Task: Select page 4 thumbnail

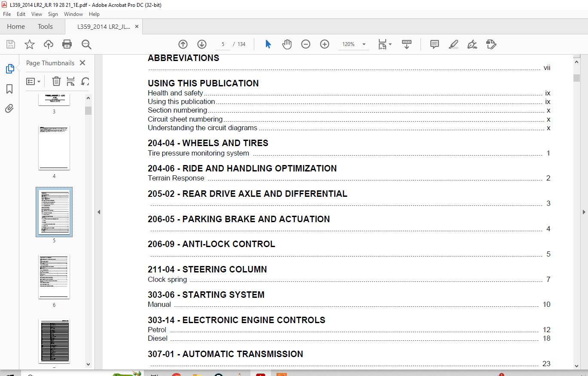Action: click(54, 147)
